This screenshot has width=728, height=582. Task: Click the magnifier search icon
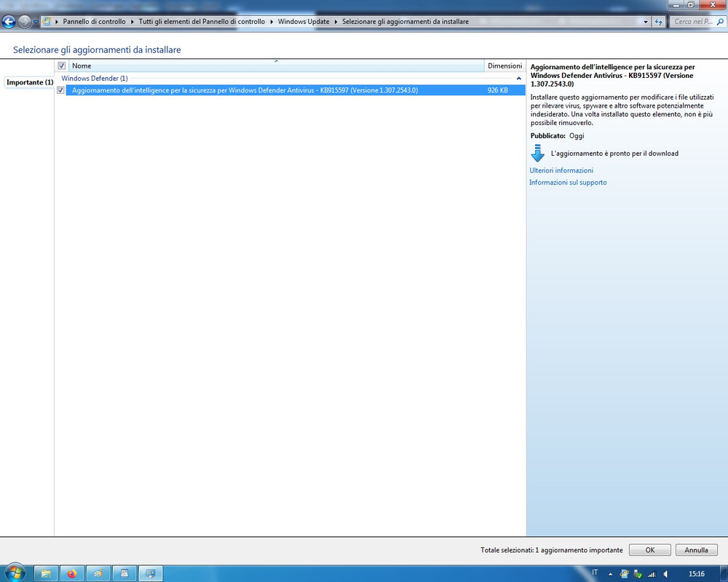point(721,22)
